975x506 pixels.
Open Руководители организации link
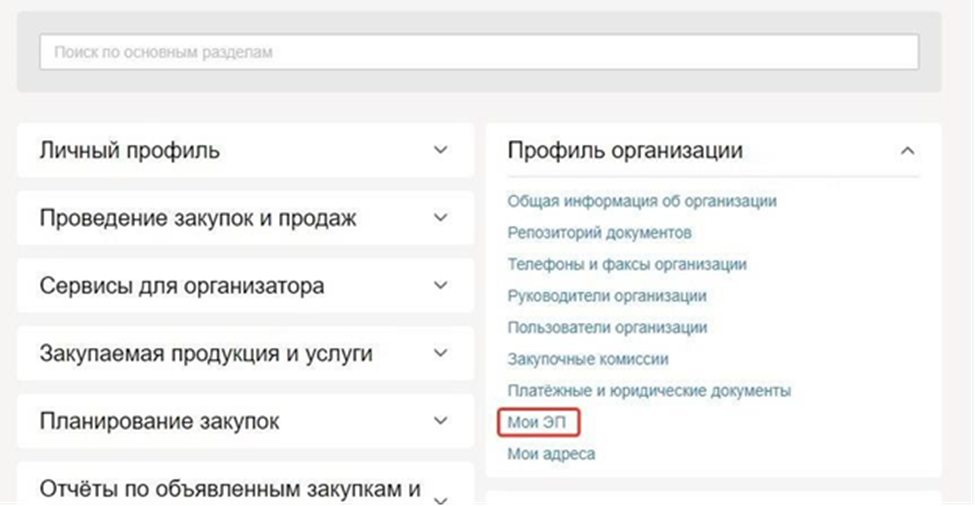pos(607,296)
